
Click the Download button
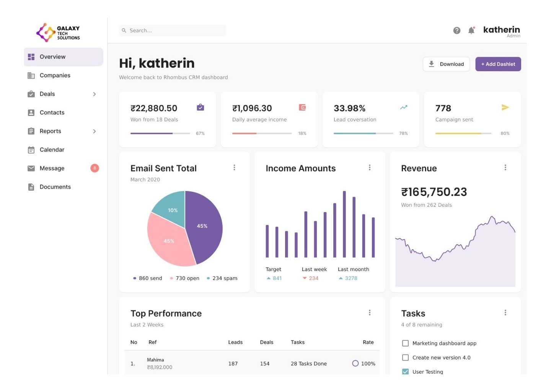click(446, 64)
